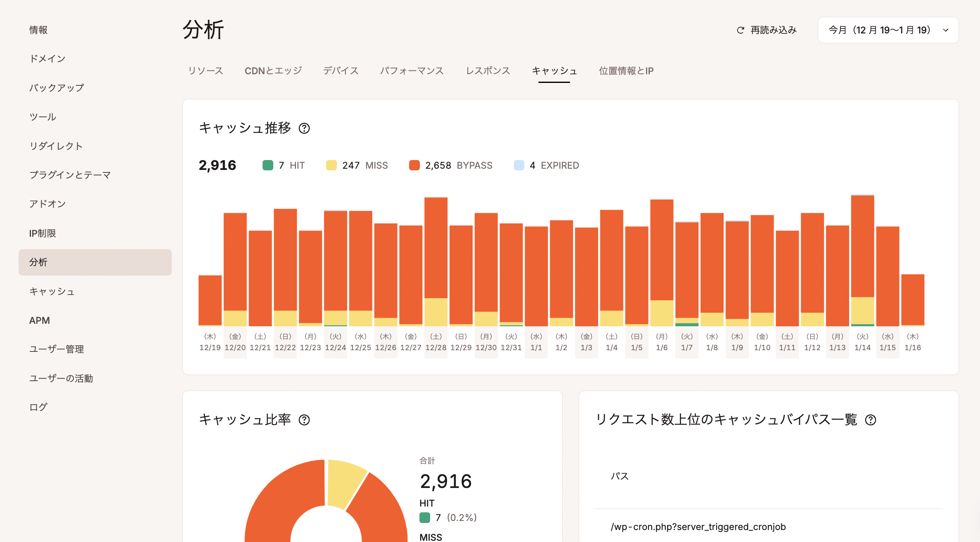Click the chevron in date range selector
Viewport: 980px width, 542px height.
point(946,30)
